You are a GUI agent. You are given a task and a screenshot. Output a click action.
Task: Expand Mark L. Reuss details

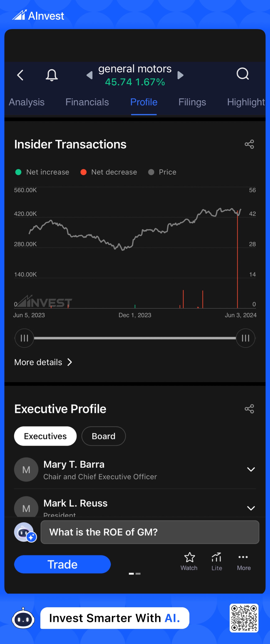click(x=251, y=508)
